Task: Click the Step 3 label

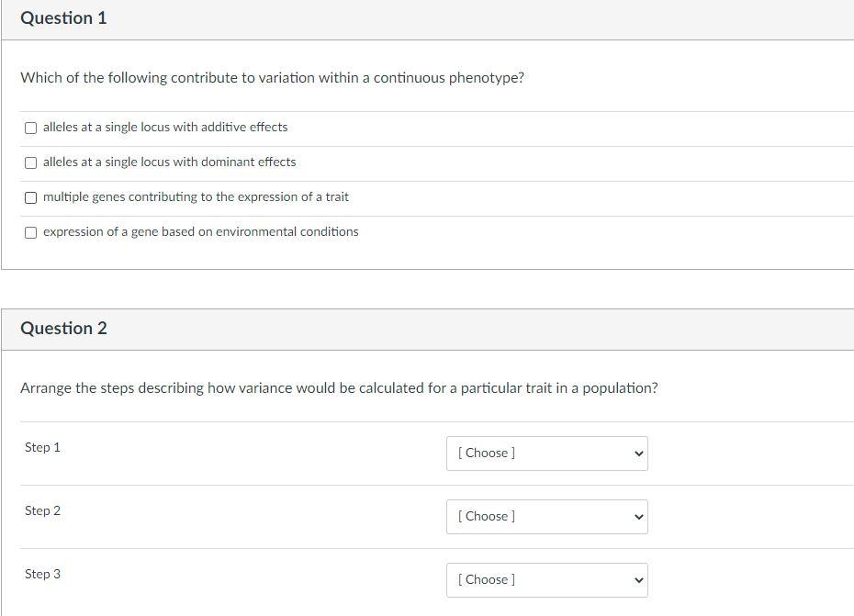Action: pyautogui.click(x=42, y=575)
